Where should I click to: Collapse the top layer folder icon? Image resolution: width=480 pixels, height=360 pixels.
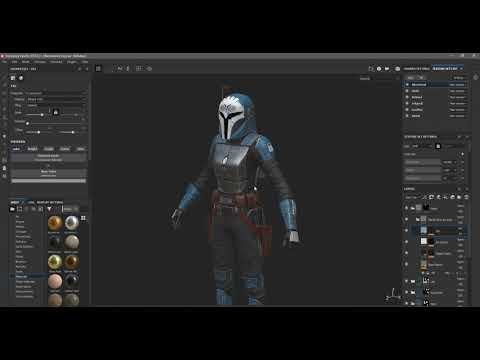413,208
